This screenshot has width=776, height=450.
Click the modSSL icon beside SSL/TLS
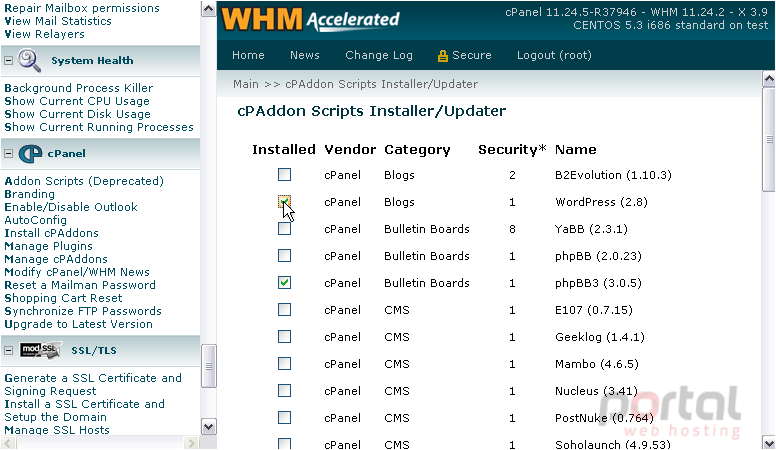pos(41,350)
